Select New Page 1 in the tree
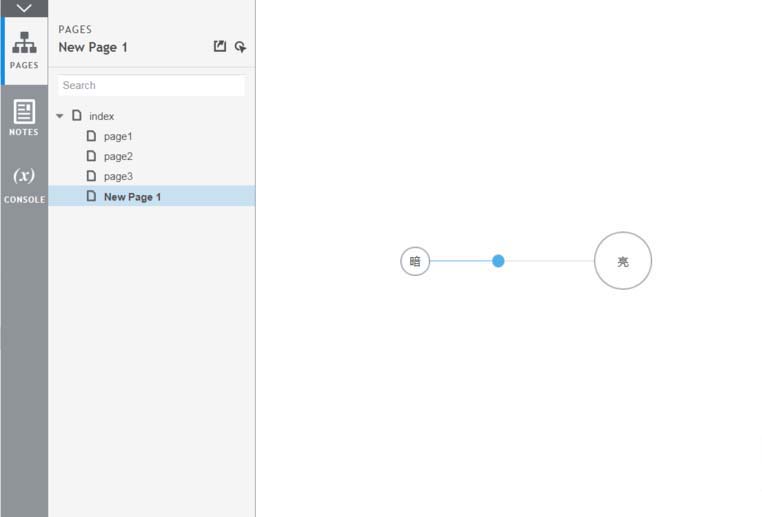 (x=132, y=197)
